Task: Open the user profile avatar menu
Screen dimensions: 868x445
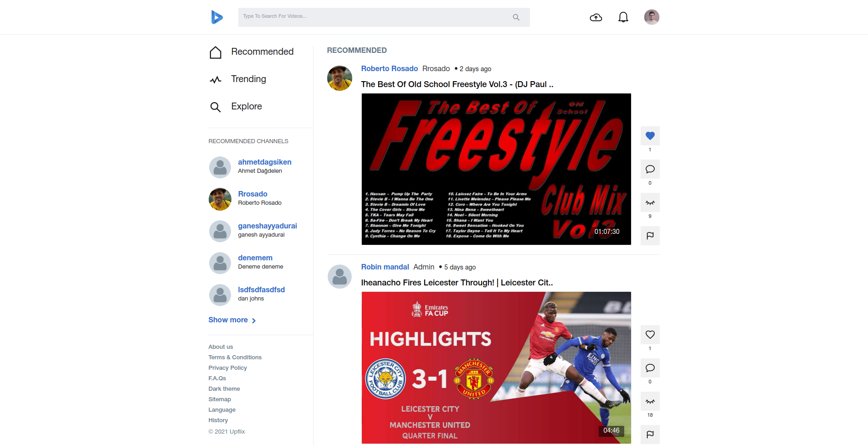Action: click(652, 17)
